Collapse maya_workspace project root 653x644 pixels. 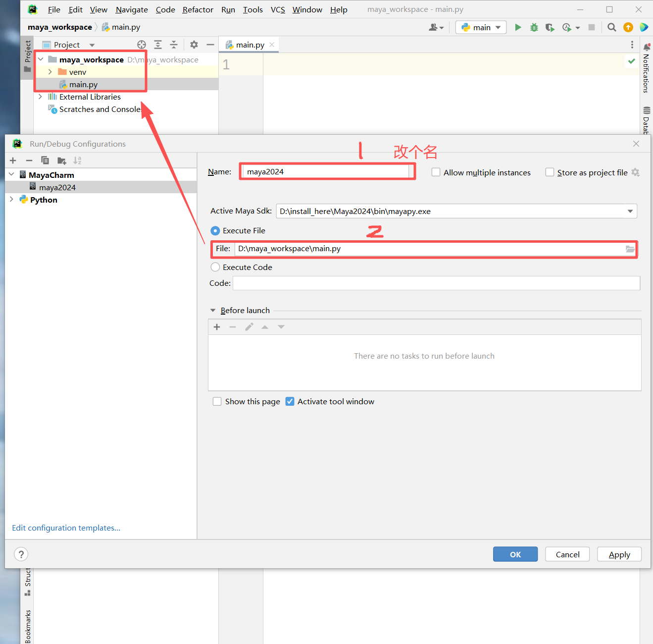[41, 59]
